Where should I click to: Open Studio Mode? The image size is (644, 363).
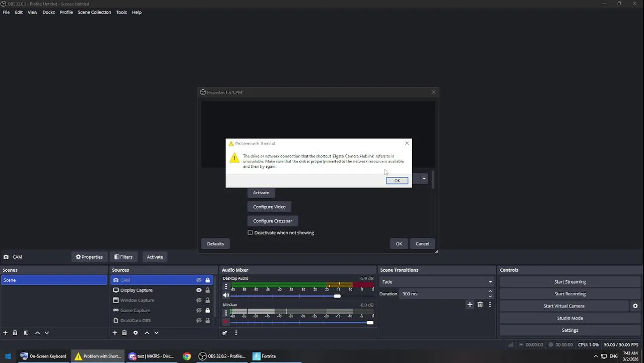(570, 318)
